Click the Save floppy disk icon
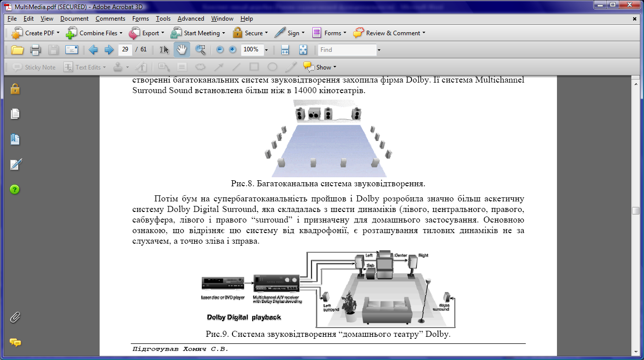 point(53,49)
